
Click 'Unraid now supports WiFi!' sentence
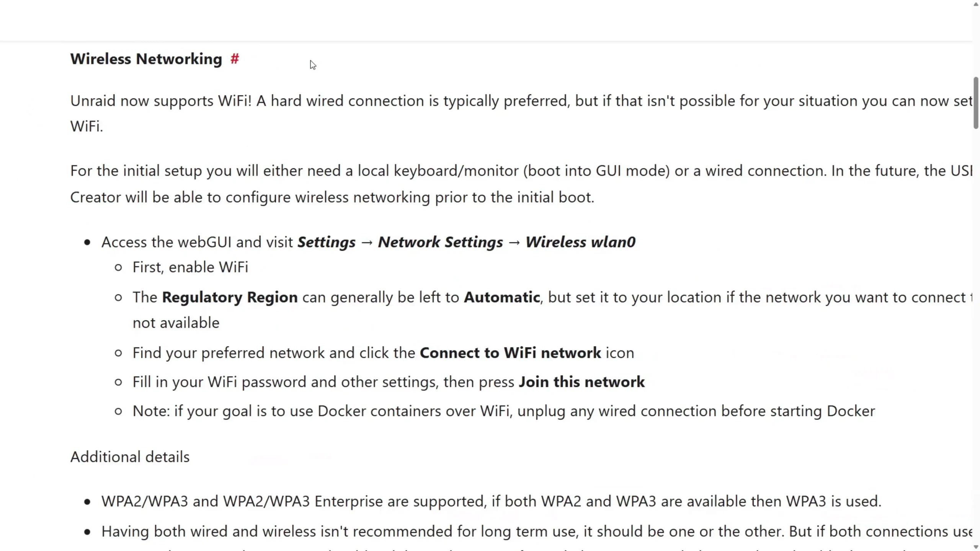click(161, 101)
